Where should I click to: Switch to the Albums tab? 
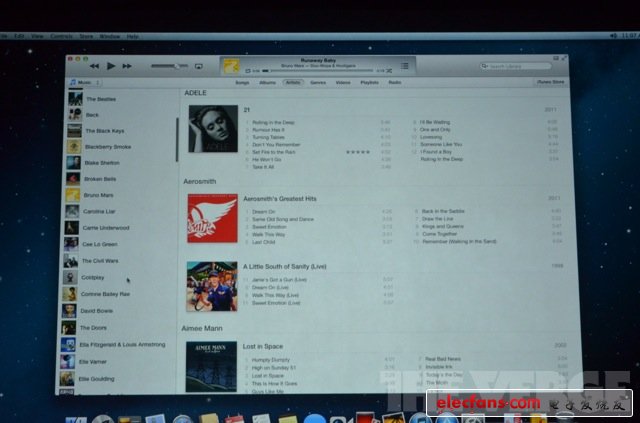pos(267,82)
